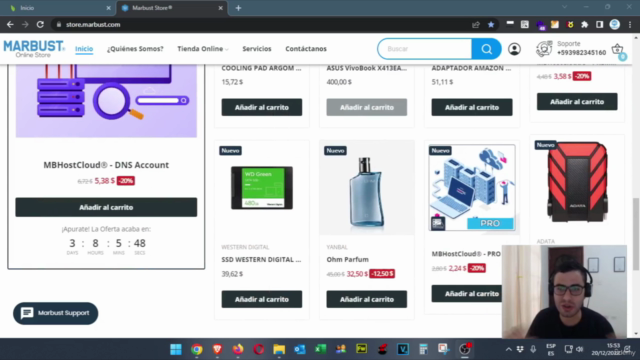Viewport: 640px width, 360px height.
Task: Open ¿Quiénes Somos? page
Action: (x=135, y=49)
